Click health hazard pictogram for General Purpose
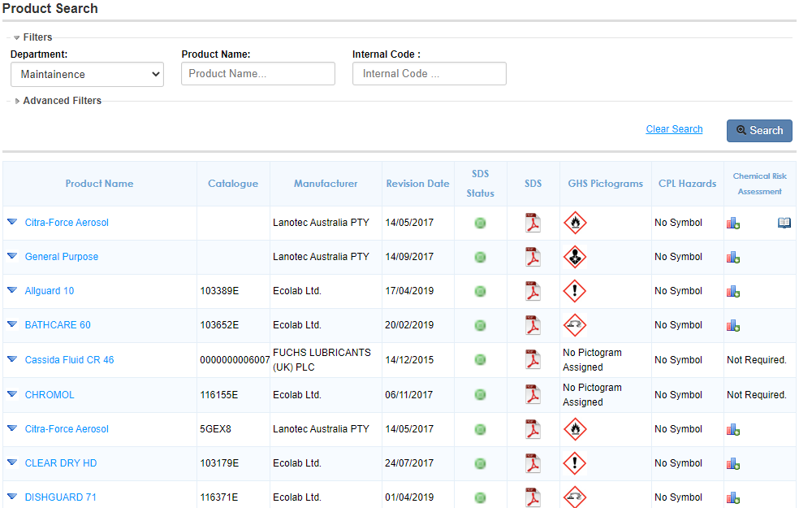This screenshot has width=812, height=508. coord(575,257)
